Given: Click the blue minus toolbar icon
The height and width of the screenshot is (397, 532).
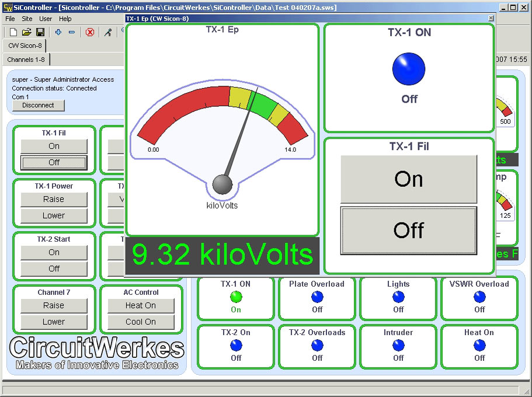Looking at the screenshot, I should coord(72,32).
